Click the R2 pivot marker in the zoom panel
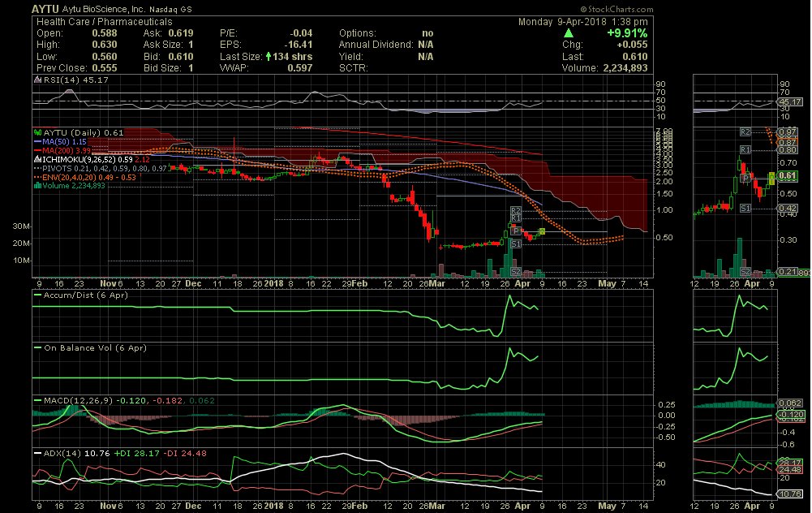 click(745, 132)
